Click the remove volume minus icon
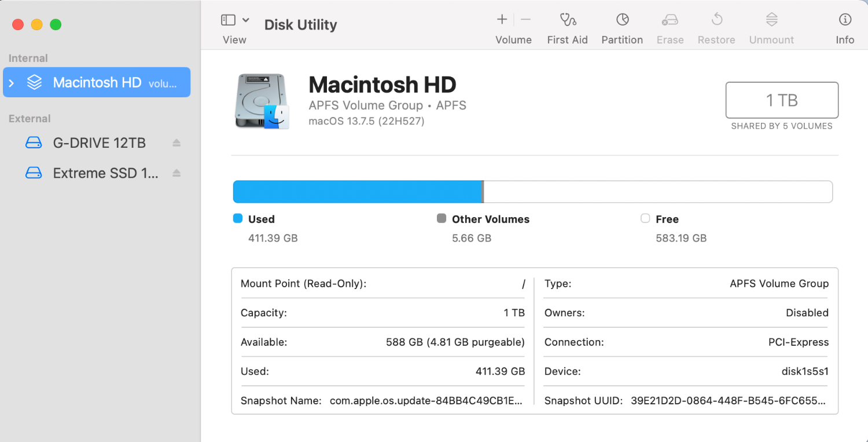The width and height of the screenshot is (868, 442). pyautogui.click(x=525, y=20)
